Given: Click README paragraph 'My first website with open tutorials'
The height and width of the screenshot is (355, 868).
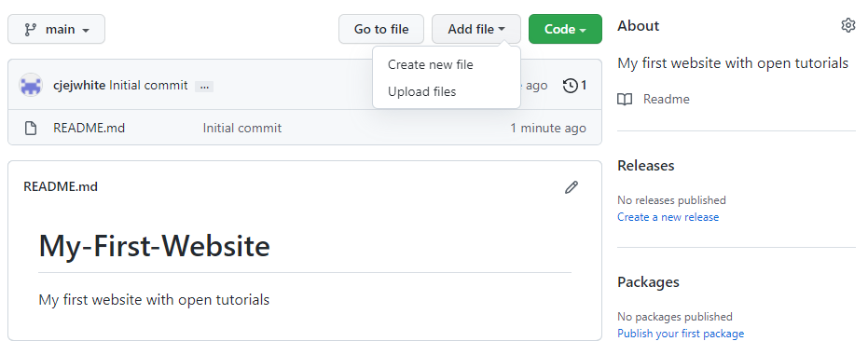Looking at the screenshot, I should point(154,300).
